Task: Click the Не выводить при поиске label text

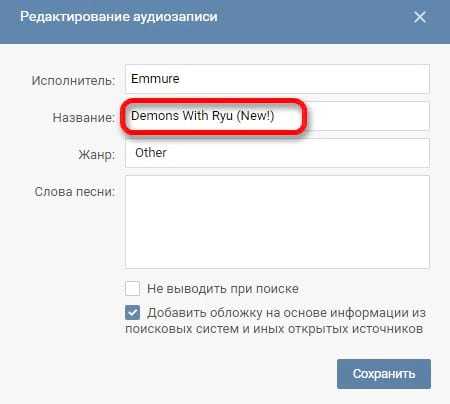Action: 223,289
